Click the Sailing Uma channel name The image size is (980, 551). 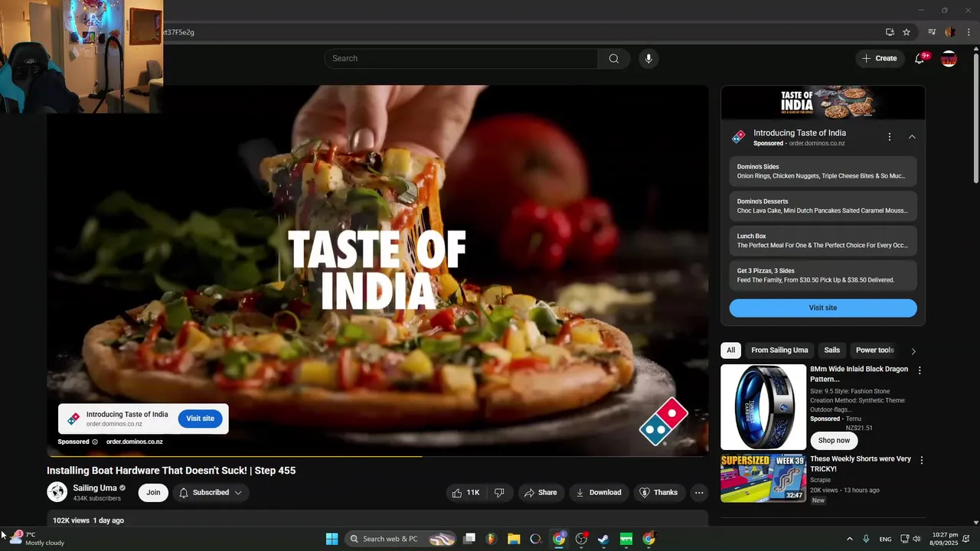pyautogui.click(x=95, y=488)
